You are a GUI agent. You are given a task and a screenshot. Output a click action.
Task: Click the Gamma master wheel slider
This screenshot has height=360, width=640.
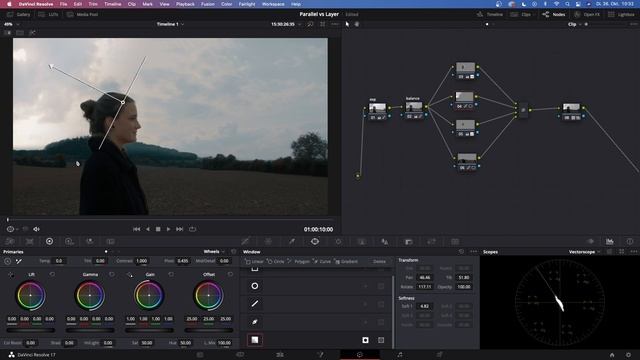pos(90,330)
